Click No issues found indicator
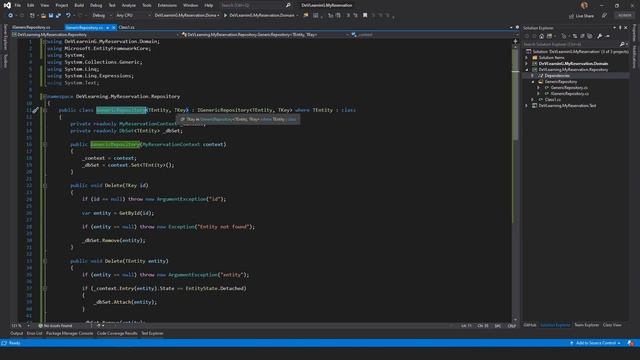Viewport: 640px width, 360px height. coord(55,326)
